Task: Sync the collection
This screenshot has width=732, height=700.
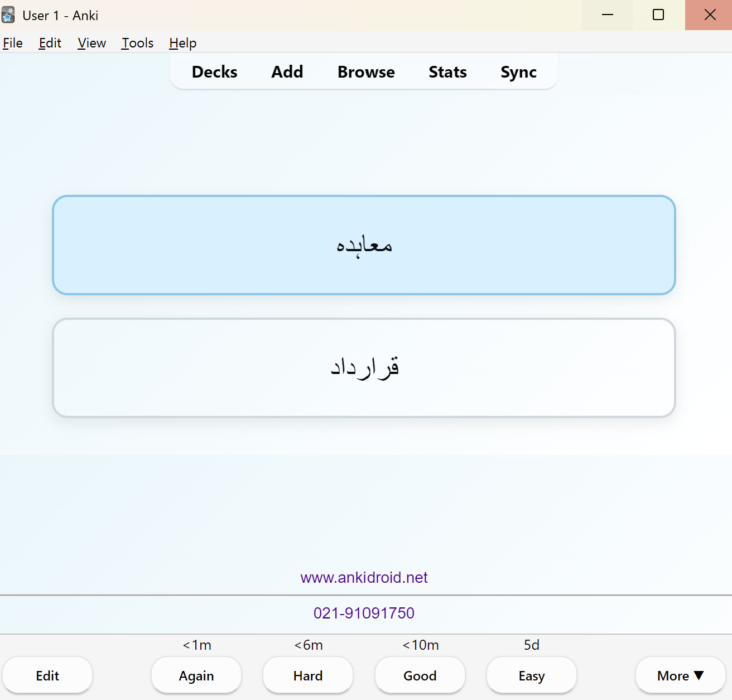Action: click(518, 72)
